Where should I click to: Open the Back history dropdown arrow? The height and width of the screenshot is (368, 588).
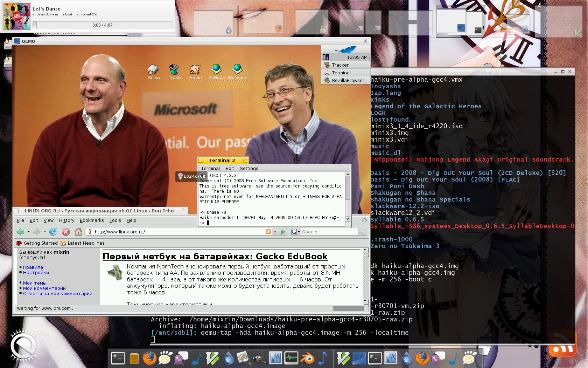point(28,232)
